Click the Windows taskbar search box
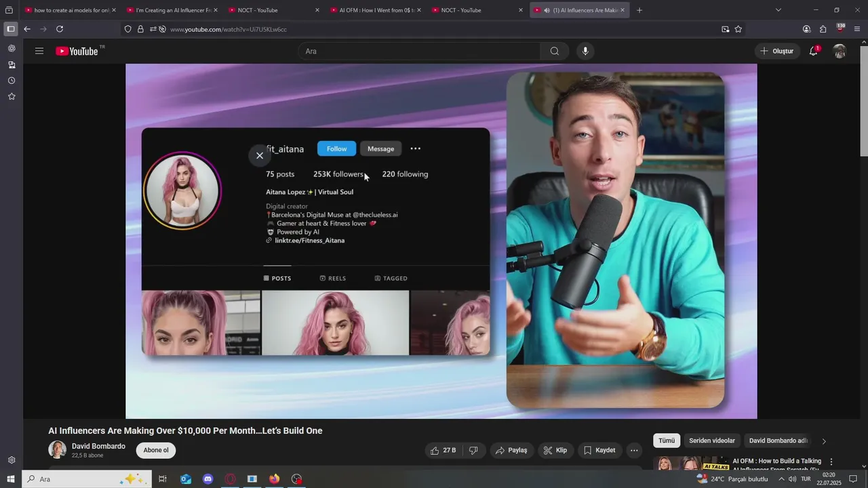Viewport: 868px width, 488px height. 87,479
